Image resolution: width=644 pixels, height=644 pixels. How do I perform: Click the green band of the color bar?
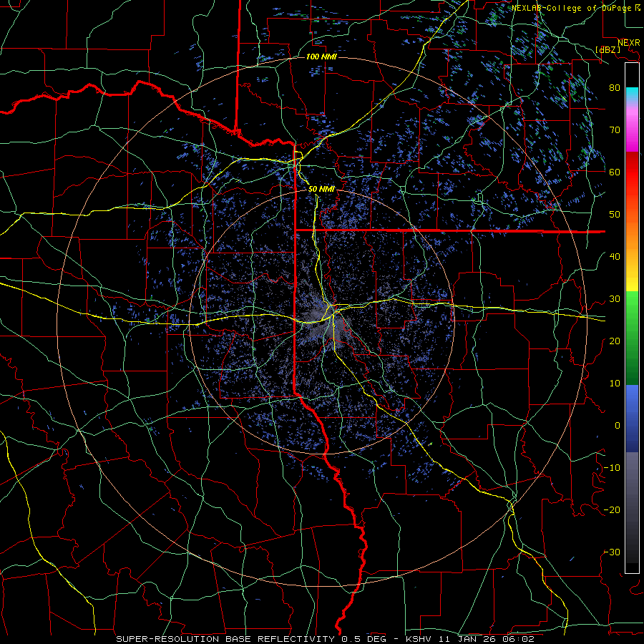point(632,338)
